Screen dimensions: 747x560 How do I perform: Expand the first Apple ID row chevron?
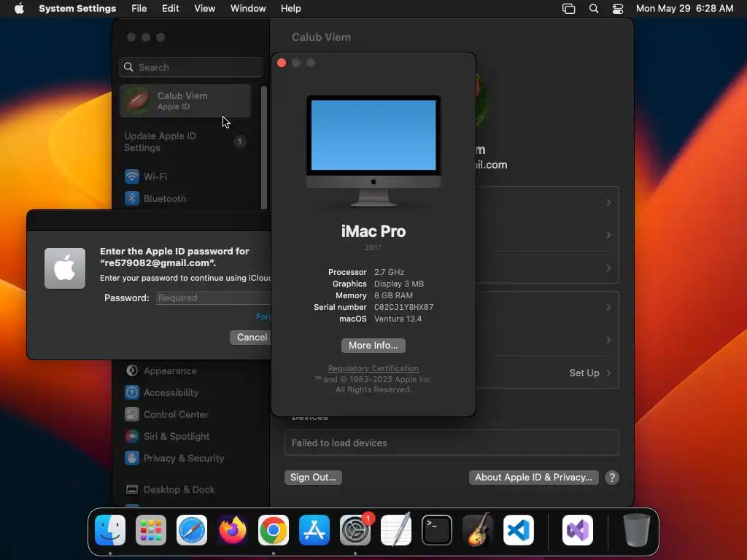[608, 203]
